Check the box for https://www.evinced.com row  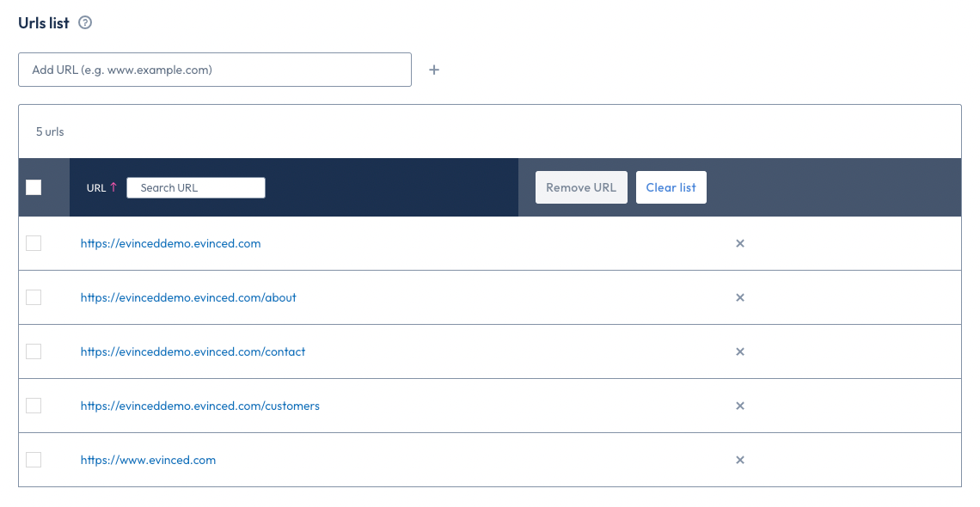point(34,461)
